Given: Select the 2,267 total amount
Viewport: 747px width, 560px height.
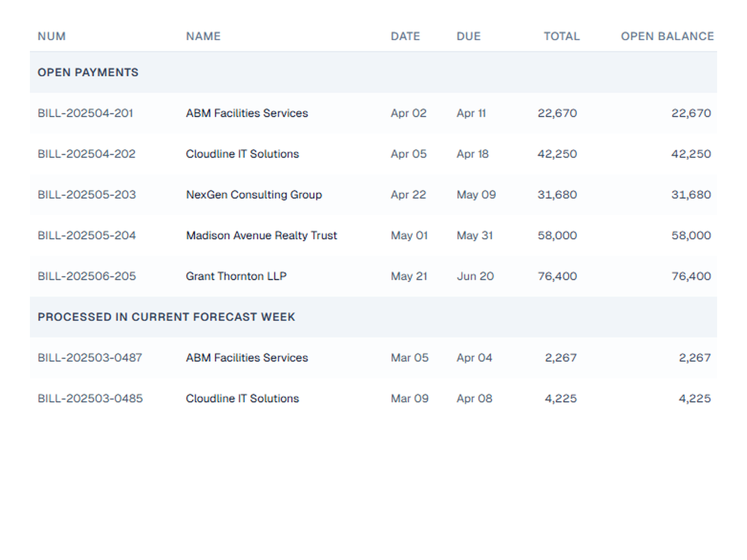Looking at the screenshot, I should point(561,357).
